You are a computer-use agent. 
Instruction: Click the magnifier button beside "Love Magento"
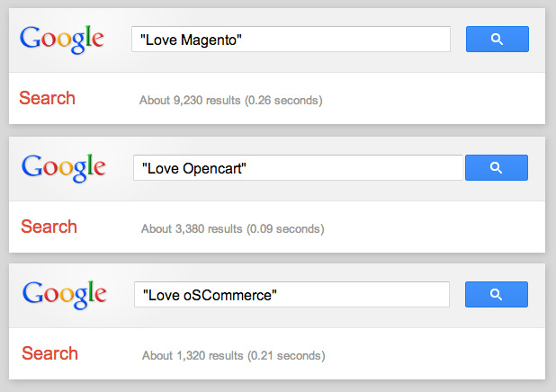[x=497, y=40]
